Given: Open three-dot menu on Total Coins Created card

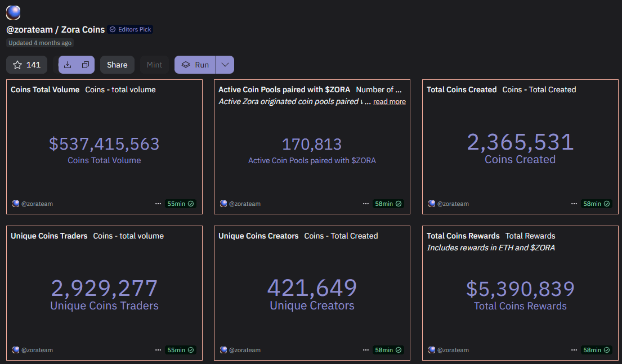Looking at the screenshot, I should tap(574, 204).
